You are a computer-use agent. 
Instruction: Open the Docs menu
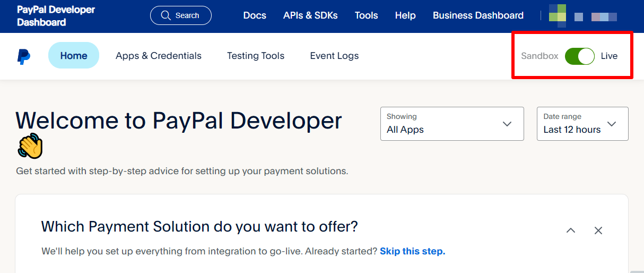coord(255,15)
